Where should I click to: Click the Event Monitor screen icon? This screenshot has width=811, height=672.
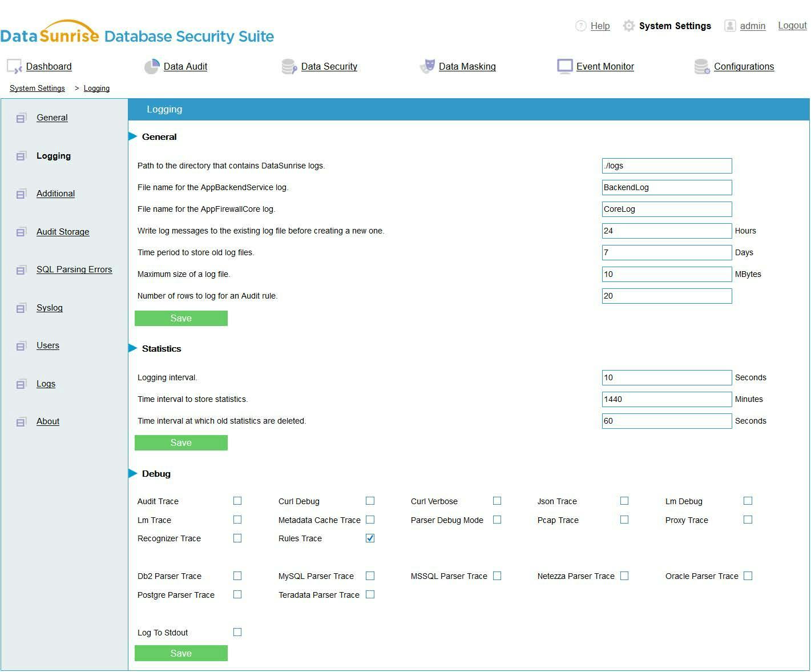564,66
